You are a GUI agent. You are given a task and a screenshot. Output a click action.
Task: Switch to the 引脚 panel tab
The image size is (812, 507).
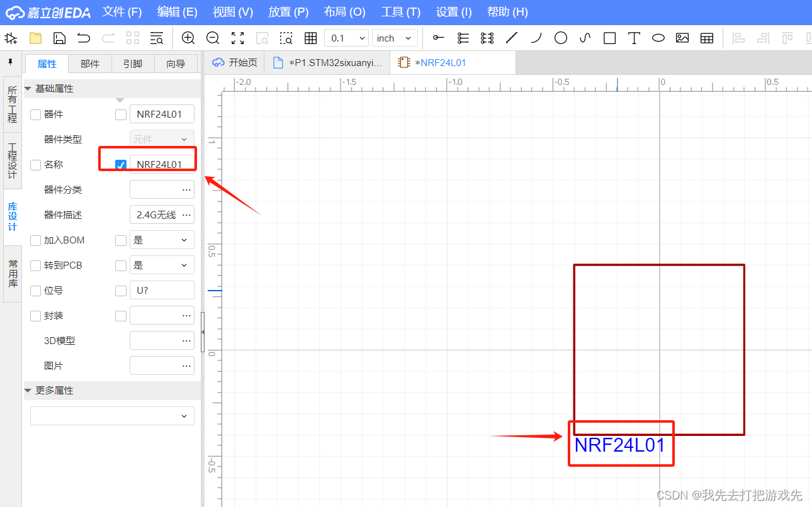coord(133,64)
